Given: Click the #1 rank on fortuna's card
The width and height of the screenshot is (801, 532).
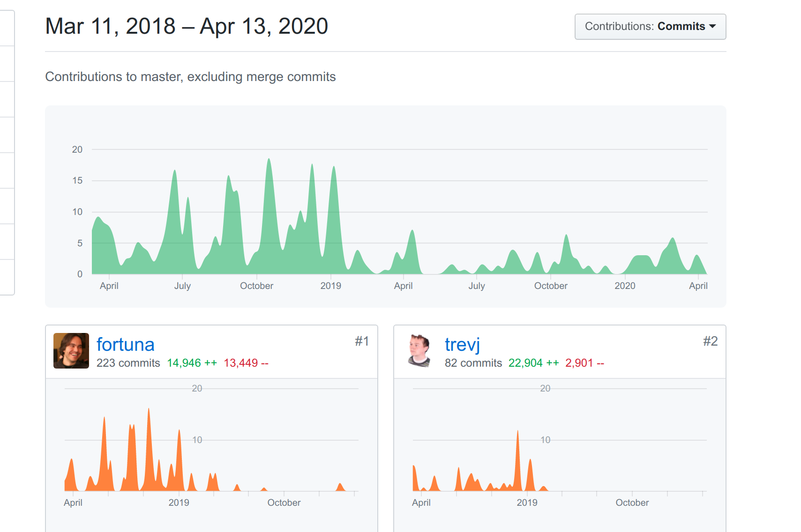Looking at the screenshot, I should (x=362, y=341).
